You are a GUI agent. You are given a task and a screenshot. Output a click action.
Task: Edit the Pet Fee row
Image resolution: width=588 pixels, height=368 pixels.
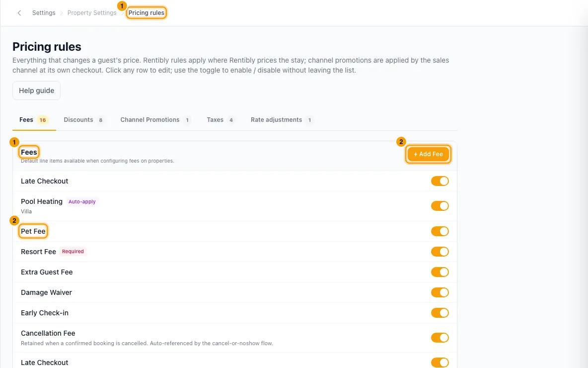(235, 231)
